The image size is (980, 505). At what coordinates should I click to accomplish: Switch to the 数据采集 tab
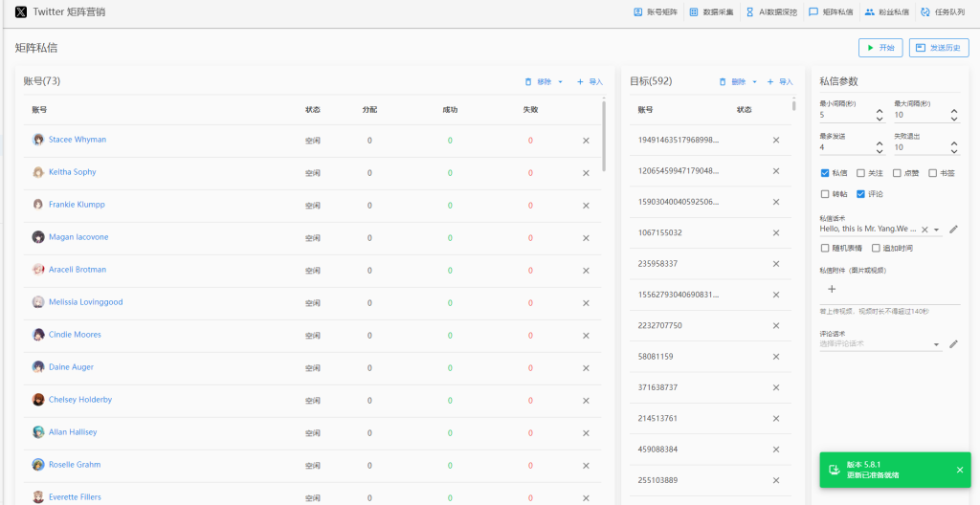(x=711, y=12)
